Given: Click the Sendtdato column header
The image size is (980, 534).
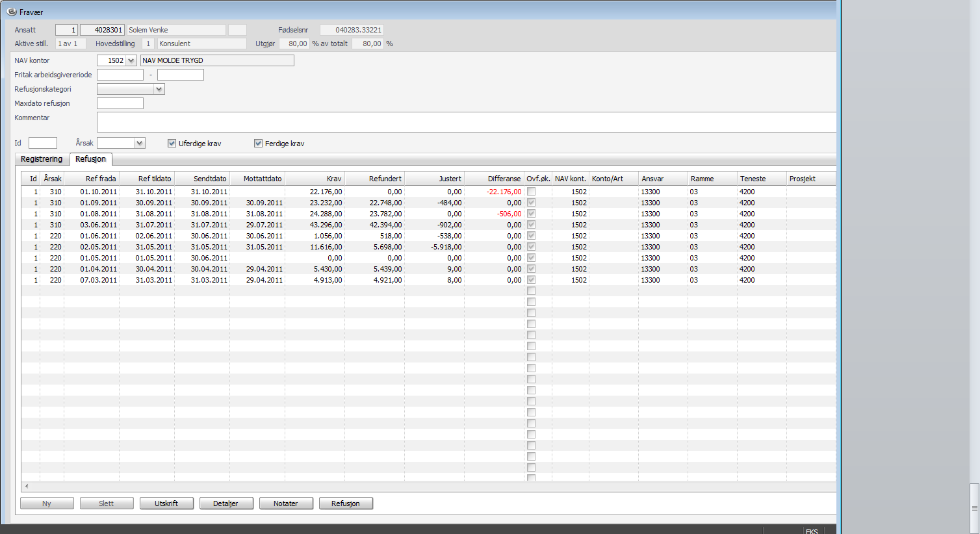Looking at the screenshot, I should [x=202, y=179].
